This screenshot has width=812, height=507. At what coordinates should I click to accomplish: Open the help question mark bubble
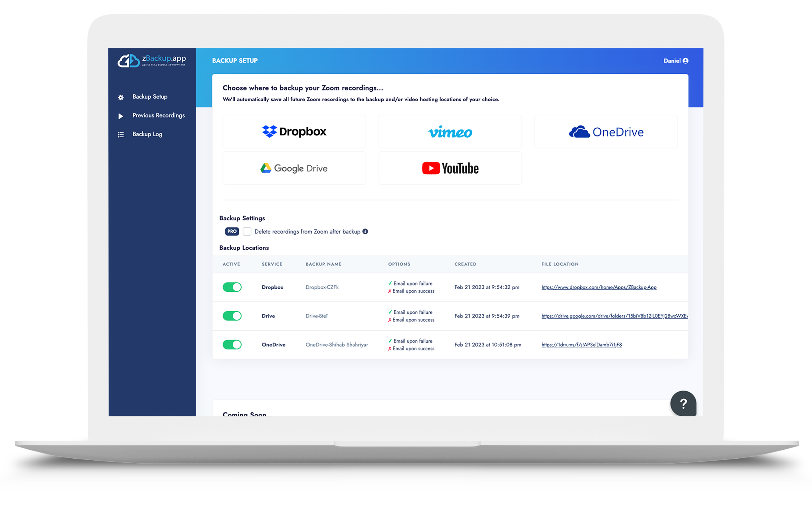coord(683,403)
